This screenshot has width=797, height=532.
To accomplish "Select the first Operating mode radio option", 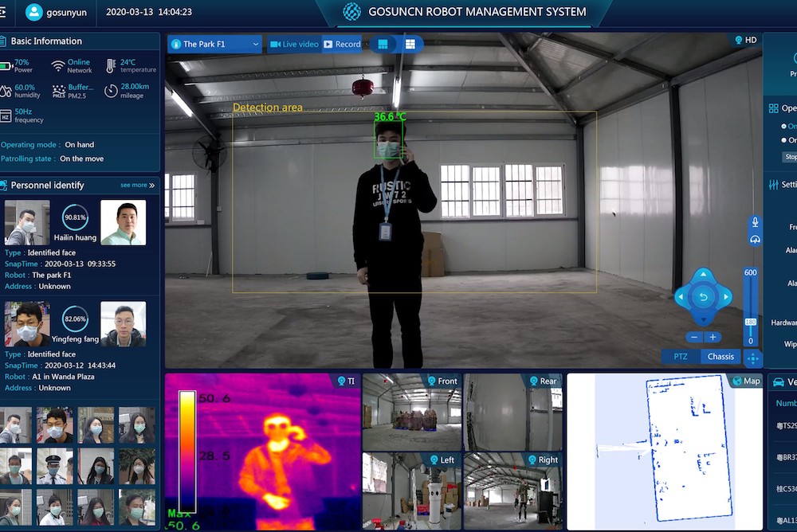I will (783, 126).
